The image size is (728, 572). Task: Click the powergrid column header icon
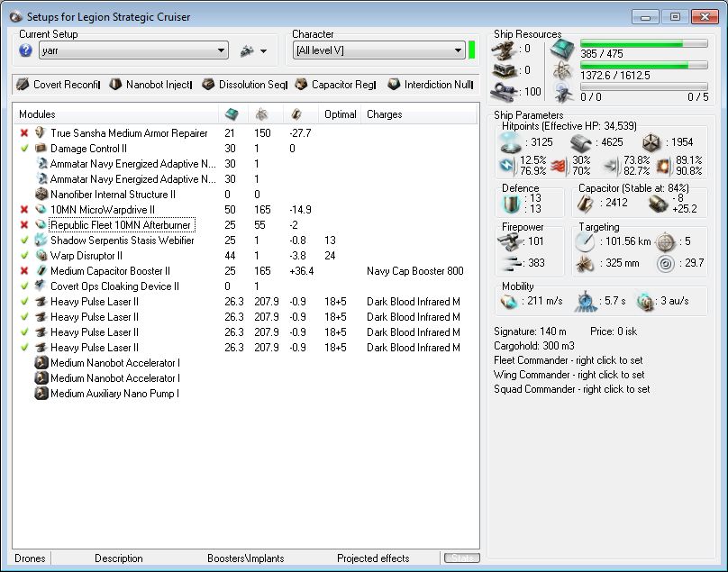point(261,114)
